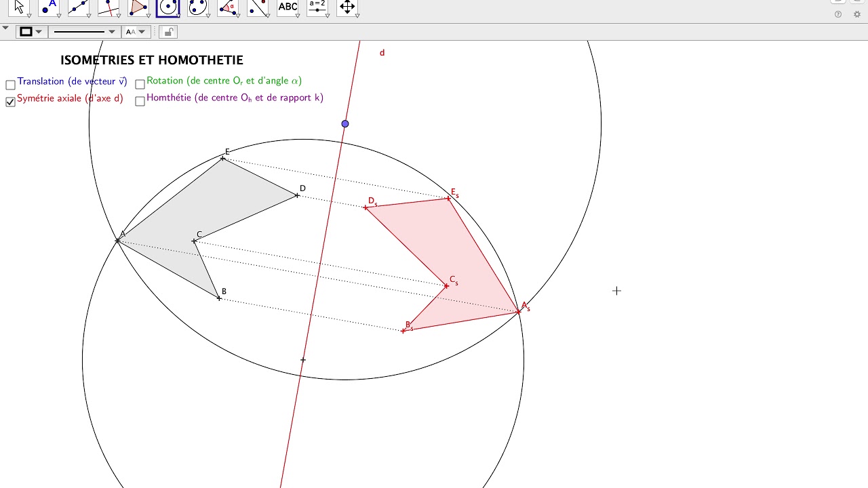Viewport: 868px width, 488px height.
Task: Select the Reflect about line tool
Action: coord(258,7)
